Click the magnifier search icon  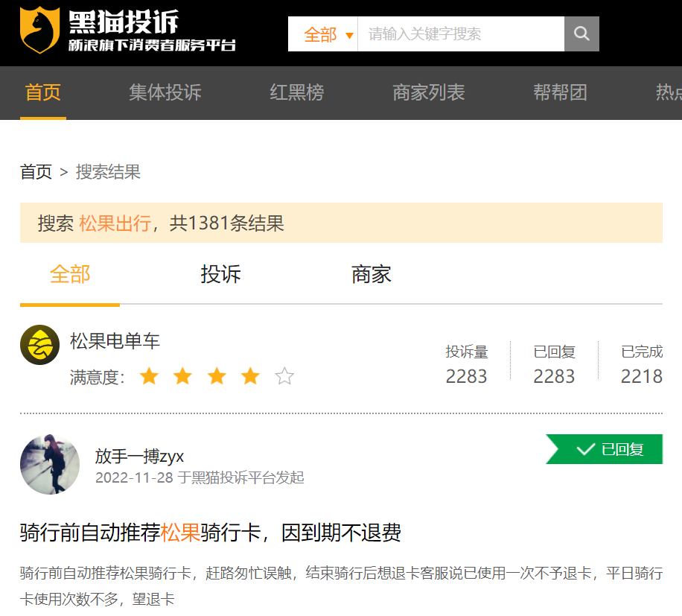[x=581, y=33]
